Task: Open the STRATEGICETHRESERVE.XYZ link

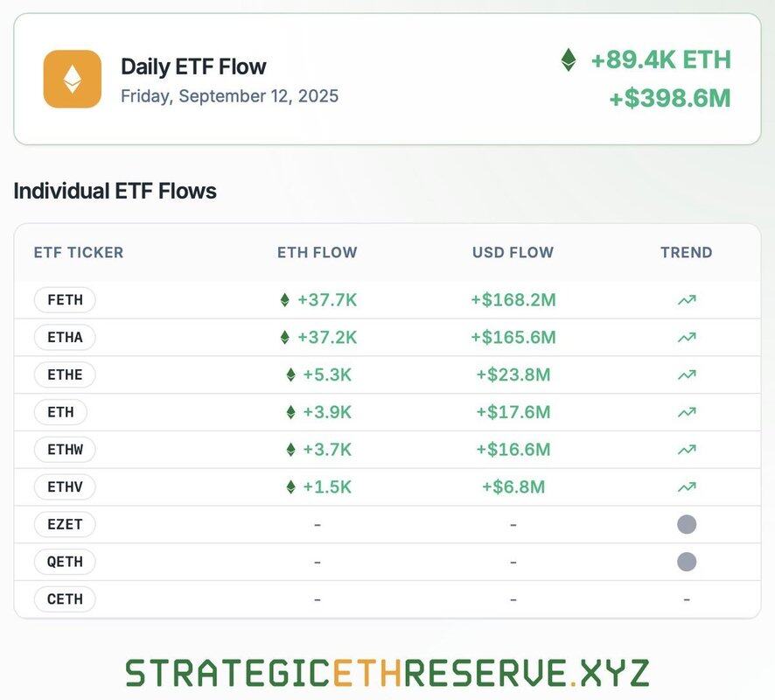Action: [387, 673]
